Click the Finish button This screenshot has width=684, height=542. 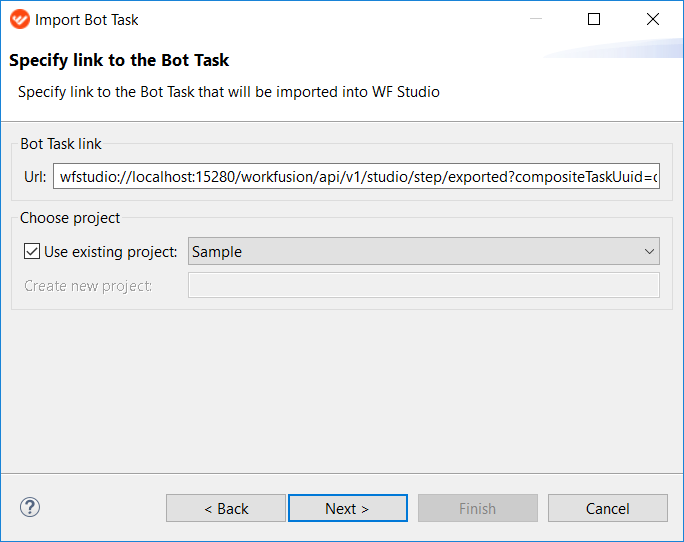pos(478,508)
